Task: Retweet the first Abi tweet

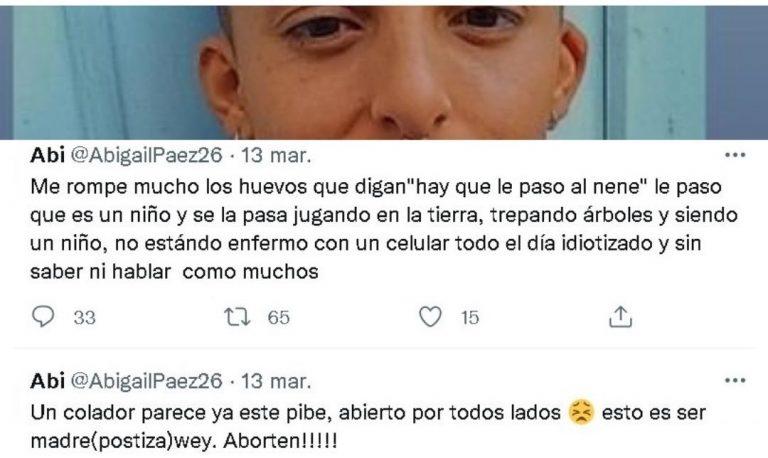Action: pos(238,317)
